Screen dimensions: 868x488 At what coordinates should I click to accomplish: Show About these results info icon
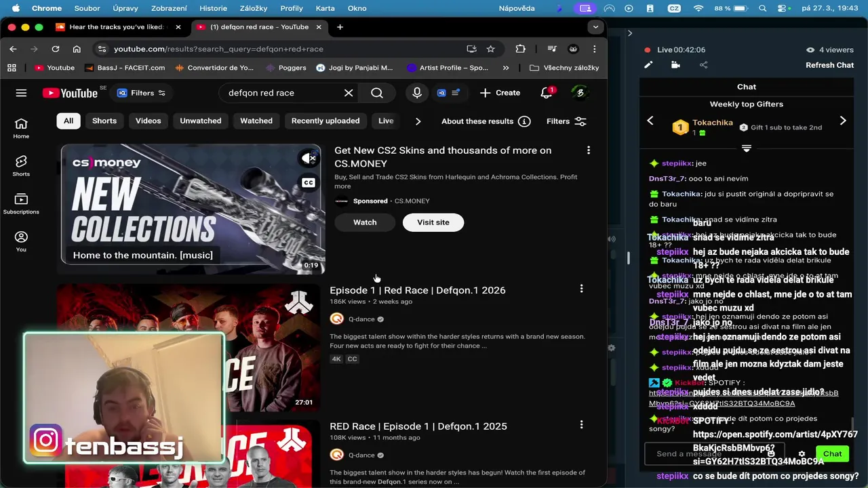point(524,121)
